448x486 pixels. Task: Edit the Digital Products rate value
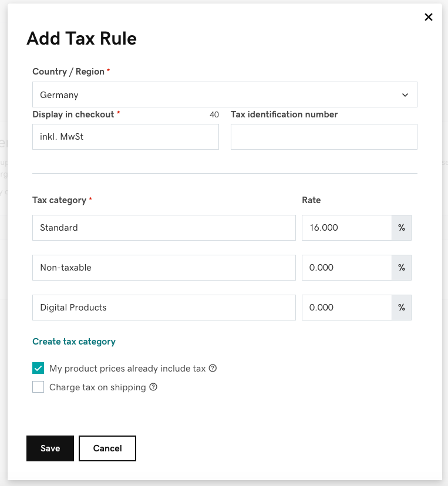pos(347,308)
